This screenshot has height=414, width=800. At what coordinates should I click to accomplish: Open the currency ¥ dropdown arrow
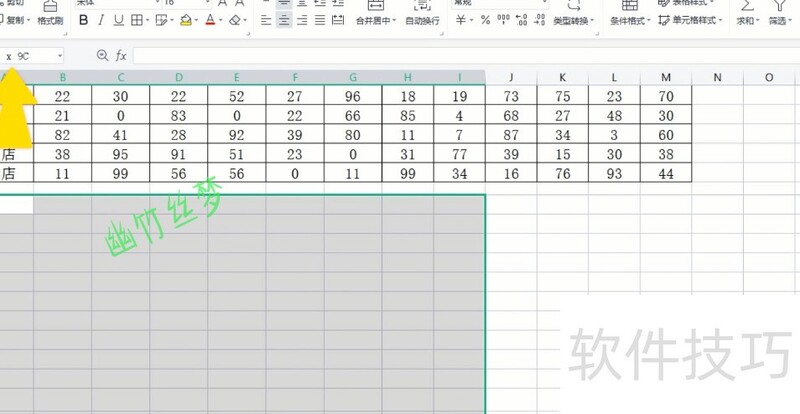point(471,21)
